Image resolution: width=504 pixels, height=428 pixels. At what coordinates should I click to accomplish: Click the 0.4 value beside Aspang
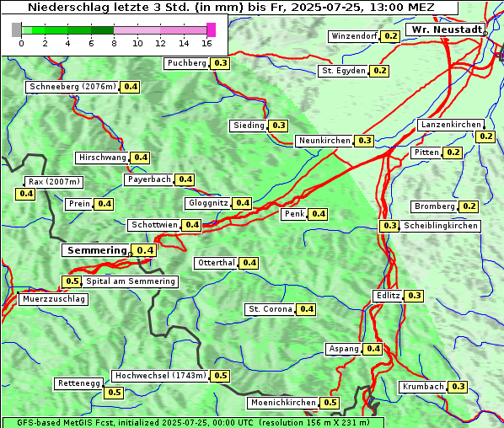[x=373, y=350]
